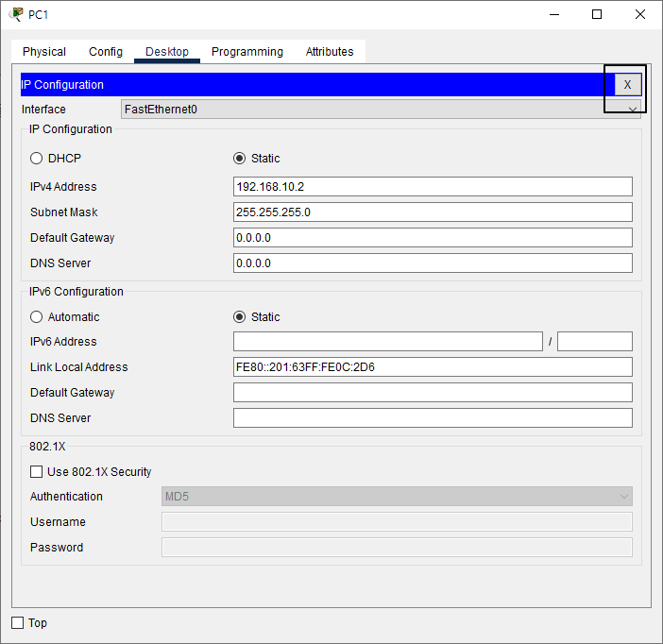Toggle the Top checkbox
The width and height of the screenshot is (663, 644).
coord(17,622)
